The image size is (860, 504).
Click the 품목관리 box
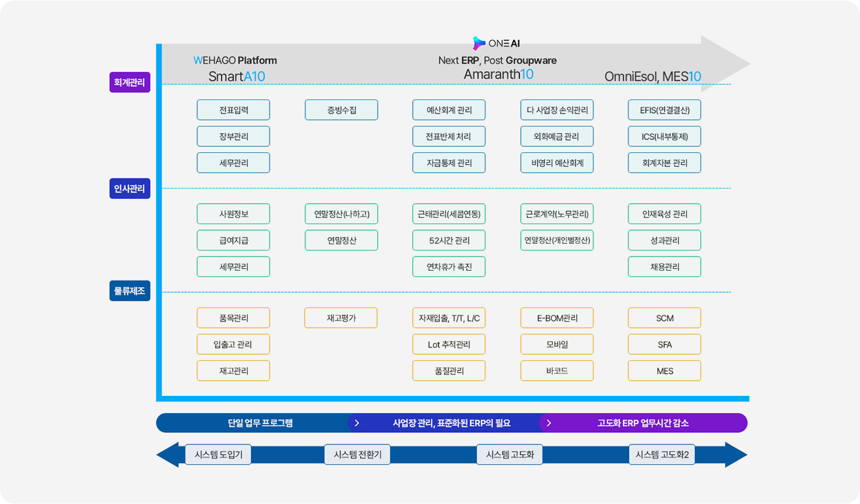click(233, 317)
